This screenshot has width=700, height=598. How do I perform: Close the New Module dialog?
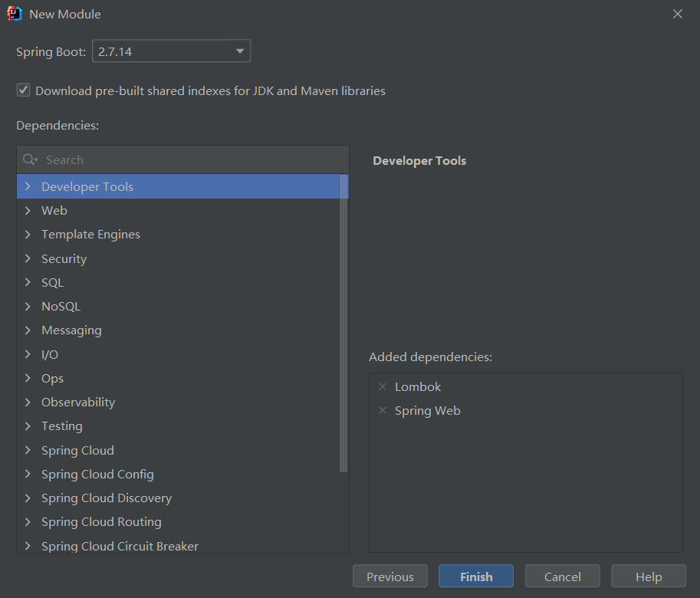coord(678,14)
